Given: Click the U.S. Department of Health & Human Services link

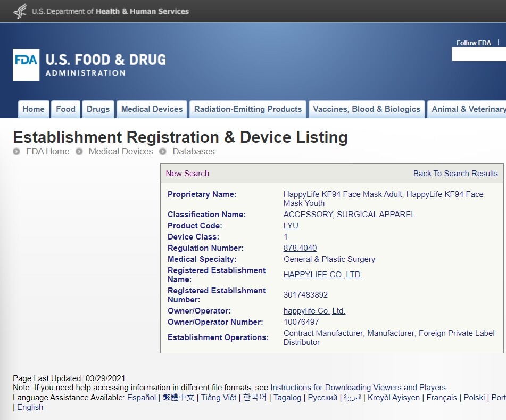Looking at the screenshot, I should coord(110,11).
